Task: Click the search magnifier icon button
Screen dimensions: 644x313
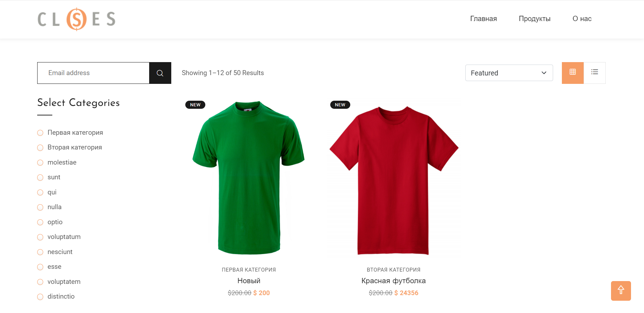Action: coord(160,73)
